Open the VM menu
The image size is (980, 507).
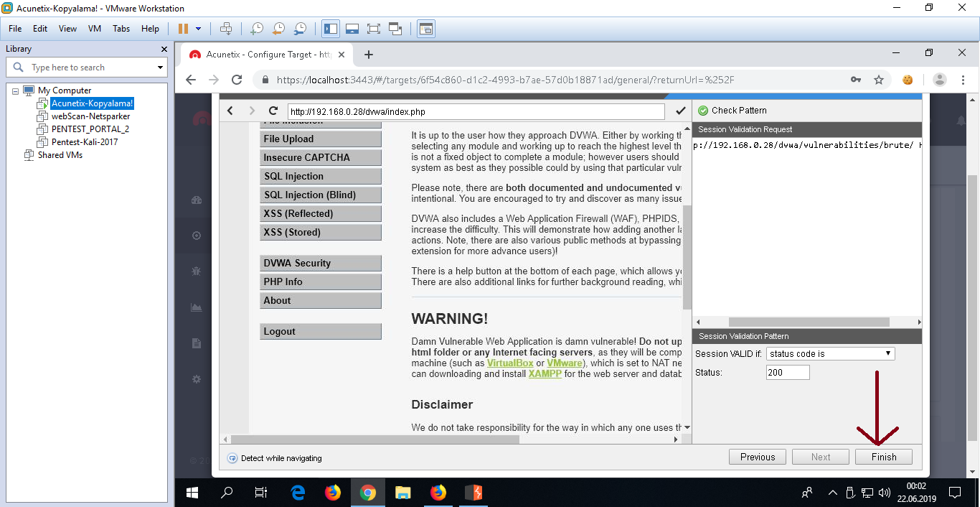click(94, 29)
